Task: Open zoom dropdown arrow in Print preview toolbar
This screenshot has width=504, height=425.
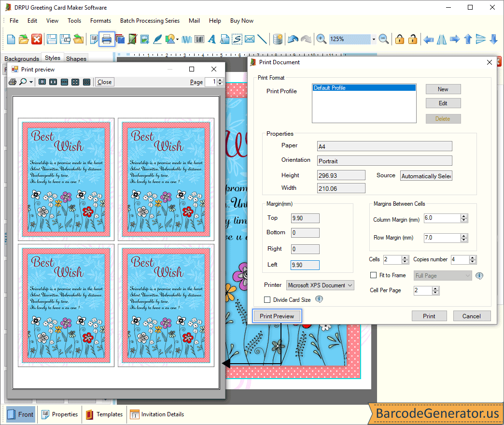Action: point(31,82)
